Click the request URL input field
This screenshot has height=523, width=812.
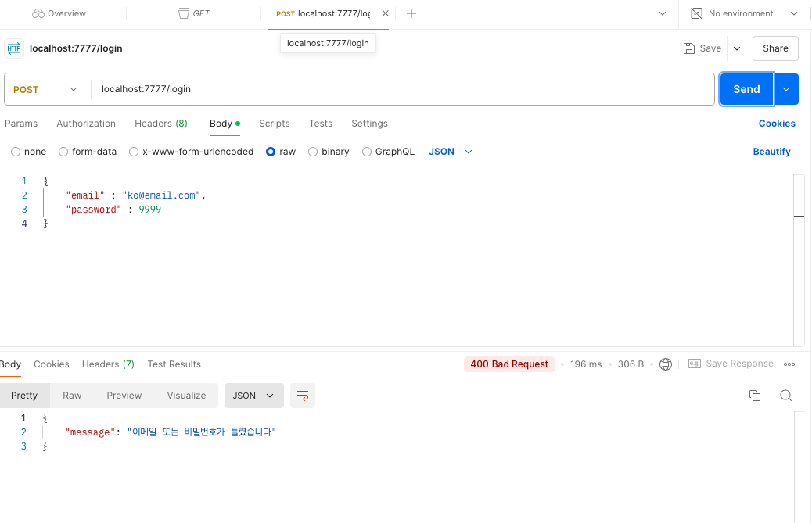402,89
